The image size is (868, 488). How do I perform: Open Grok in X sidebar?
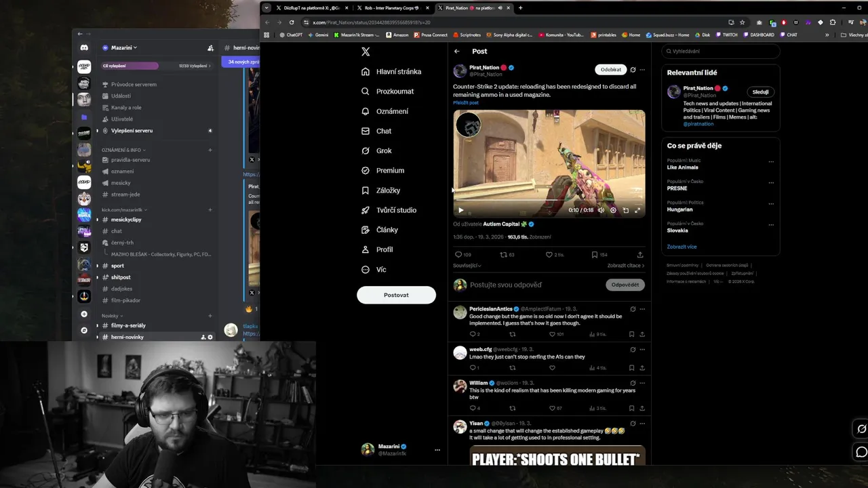point(376,150)
